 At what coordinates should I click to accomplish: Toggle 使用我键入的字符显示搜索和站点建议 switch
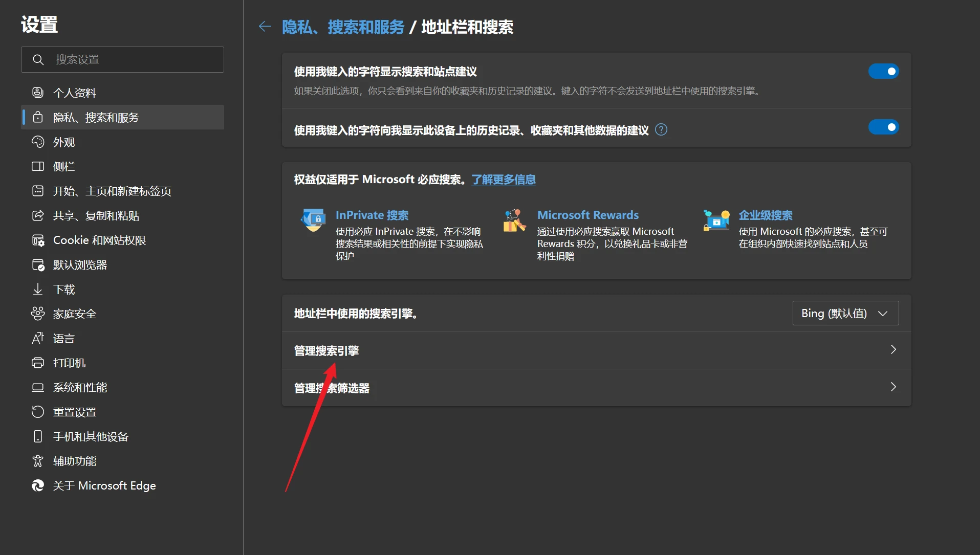(883, 71)
